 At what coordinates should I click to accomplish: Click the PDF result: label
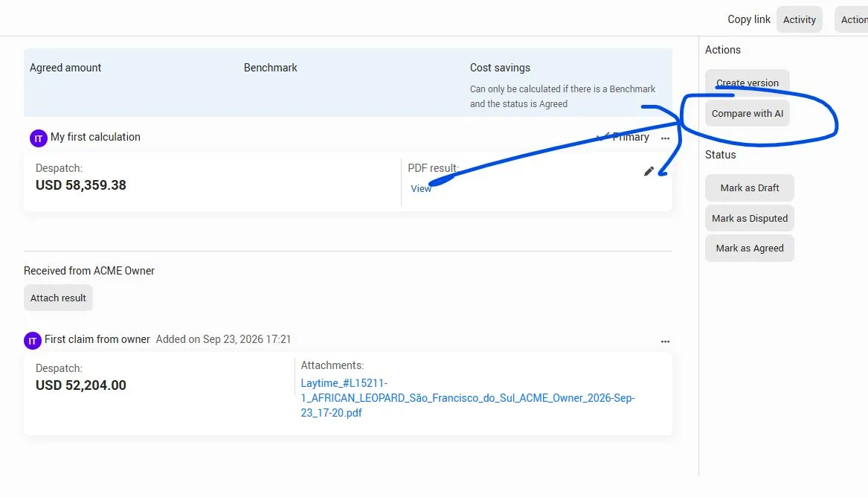pyautogui.click(x=433, y=168)
